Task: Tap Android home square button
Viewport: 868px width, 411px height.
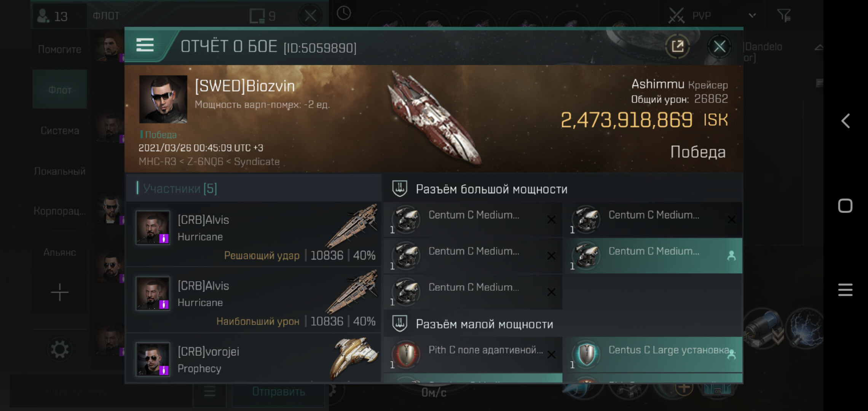Action: [x=845, y=206]
